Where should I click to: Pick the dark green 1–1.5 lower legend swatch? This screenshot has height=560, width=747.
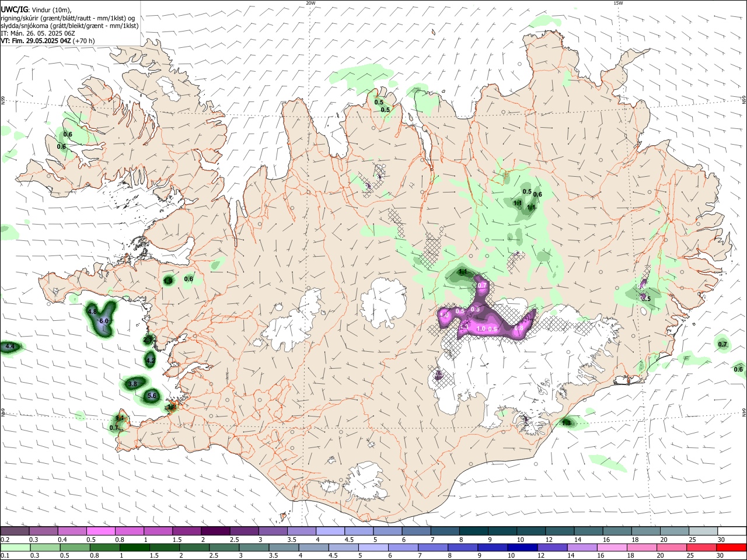point(134,547)
